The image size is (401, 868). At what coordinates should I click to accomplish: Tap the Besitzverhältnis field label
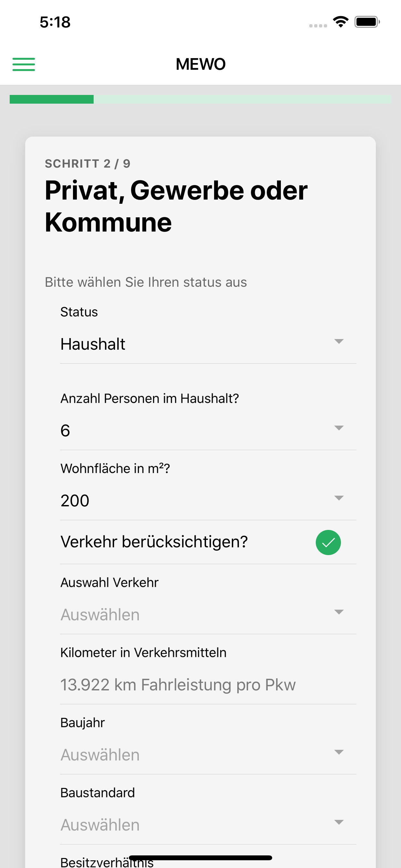click(107, 863)
